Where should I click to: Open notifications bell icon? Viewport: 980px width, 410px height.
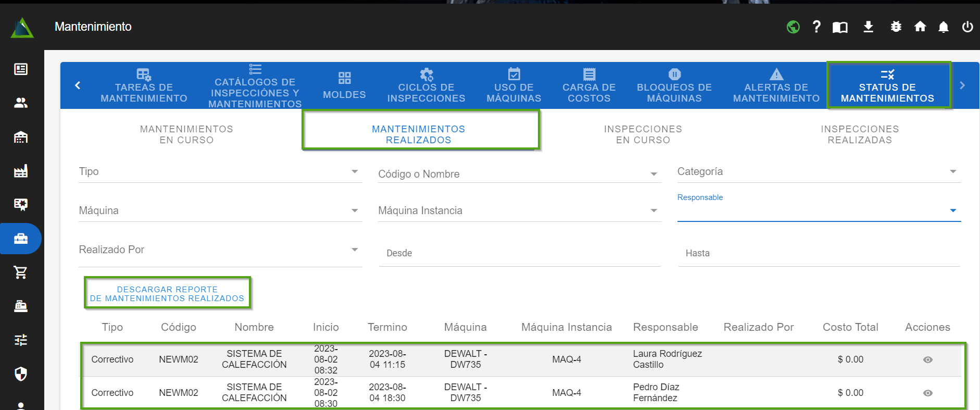[x=943, y=27]
